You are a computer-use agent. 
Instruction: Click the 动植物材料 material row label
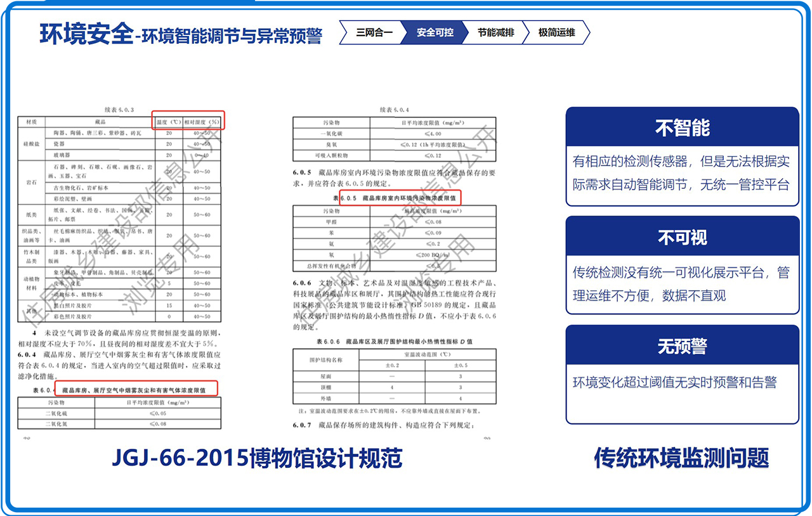[31, 283]
